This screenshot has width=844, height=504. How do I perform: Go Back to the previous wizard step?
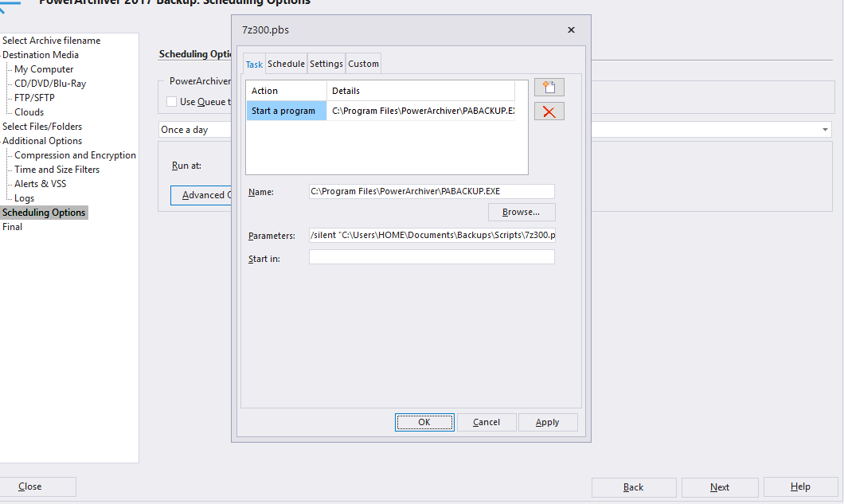pos(634,487)
